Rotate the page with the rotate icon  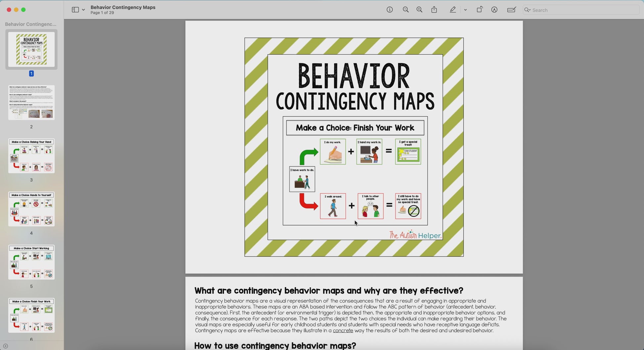click(x=480, y=10)
